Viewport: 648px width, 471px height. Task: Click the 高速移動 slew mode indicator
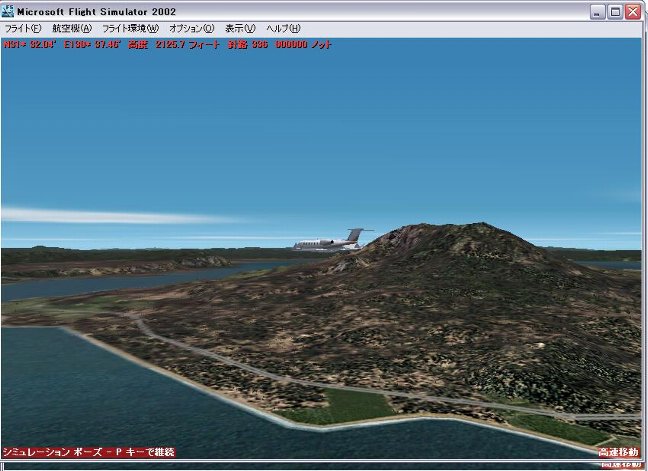coord(618,453)
